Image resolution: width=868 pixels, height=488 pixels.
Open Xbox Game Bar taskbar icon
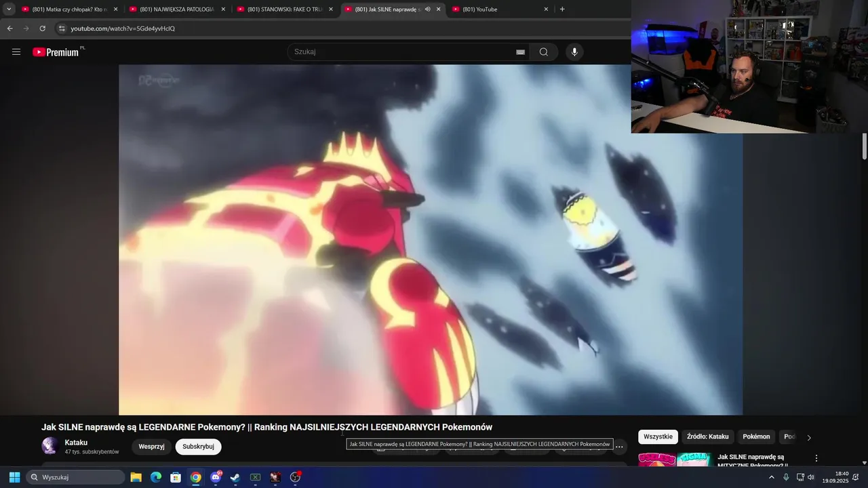tap(255, 477)
